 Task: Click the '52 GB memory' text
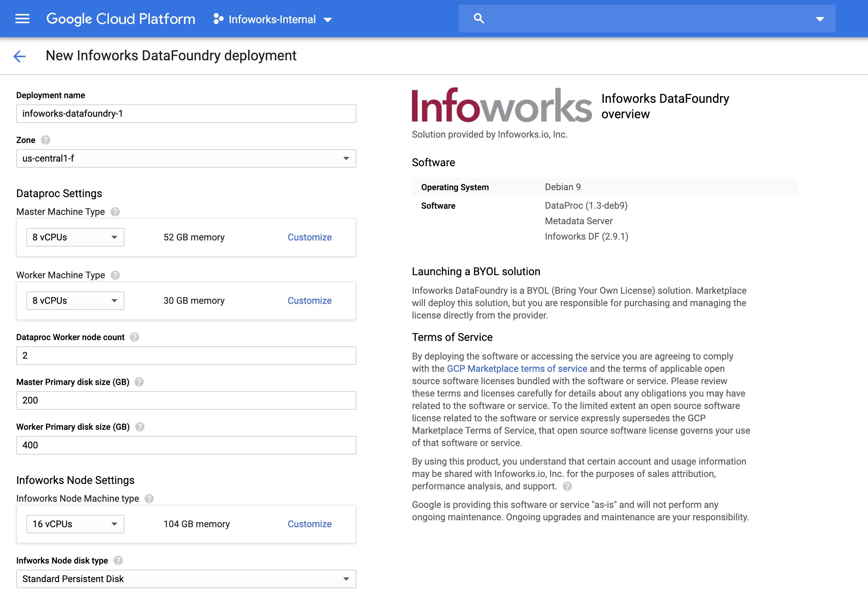click(x=194, y=237)
